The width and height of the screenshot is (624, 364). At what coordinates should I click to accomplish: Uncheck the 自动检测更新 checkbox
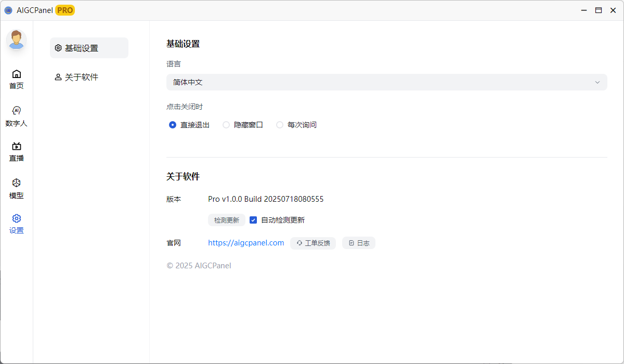(x=253, y=220)
